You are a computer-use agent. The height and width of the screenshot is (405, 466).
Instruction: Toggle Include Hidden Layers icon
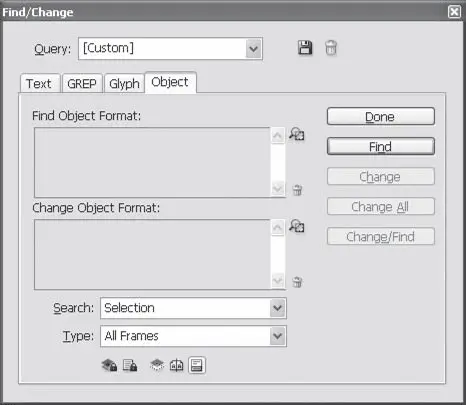coord(157,365)
